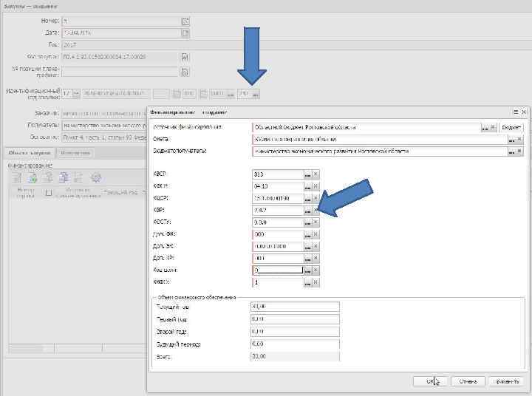Click the Отмена button in financing dialog

point(468,381)
